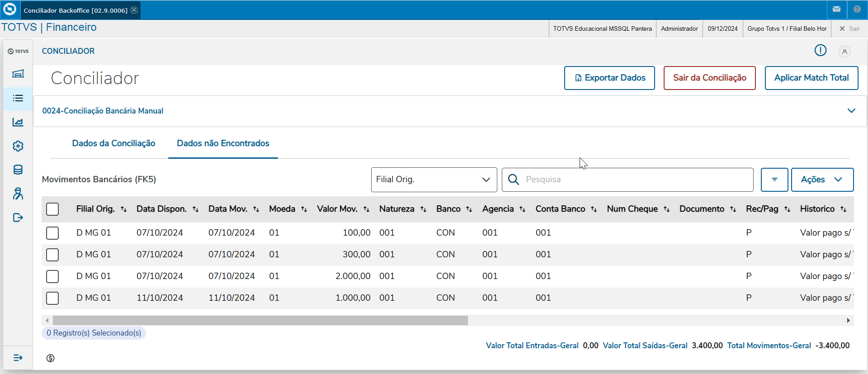Check the row with value 100,00
Image resolution: width=868 pixels, height=374 pixels.
click(x=52, y=233)
